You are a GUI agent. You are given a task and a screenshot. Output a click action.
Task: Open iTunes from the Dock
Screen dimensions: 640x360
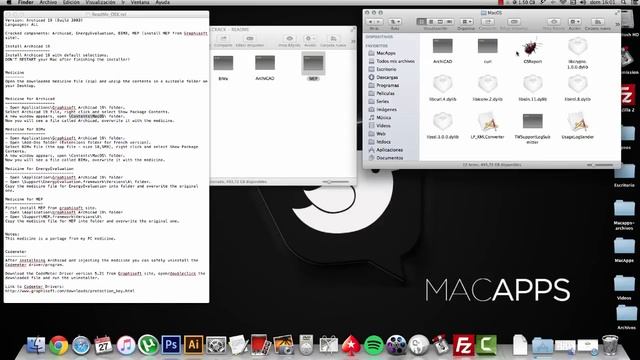pos(126,345)
